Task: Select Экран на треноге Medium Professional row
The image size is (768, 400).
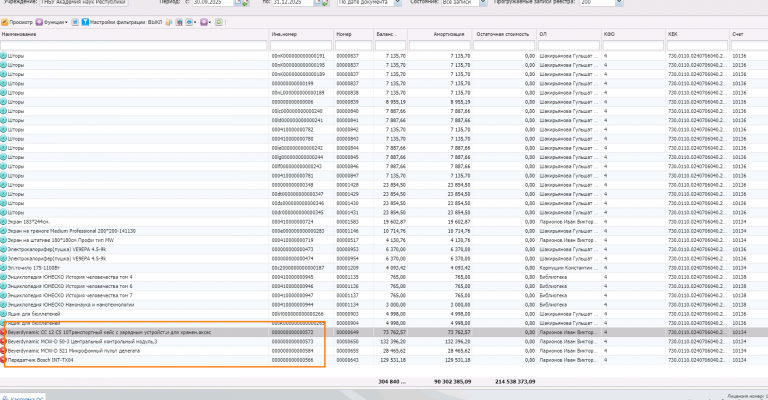Action: pos(384,231)
